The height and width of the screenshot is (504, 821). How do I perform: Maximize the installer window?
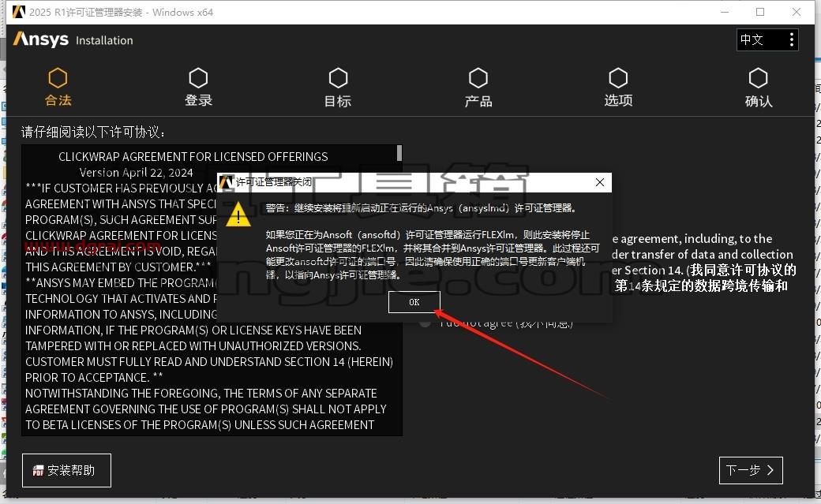click(x=760, y=12)
